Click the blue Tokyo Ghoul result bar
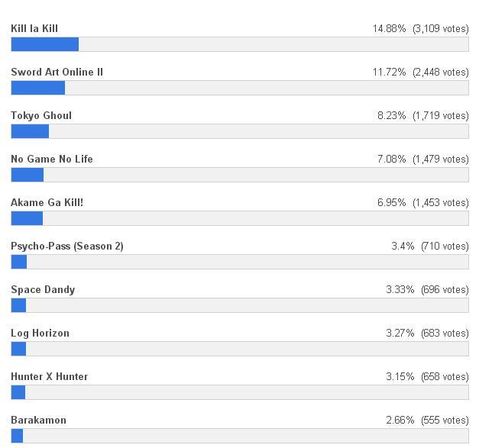The width and height of the screenshot is (479, 448). tap(30, 131)
